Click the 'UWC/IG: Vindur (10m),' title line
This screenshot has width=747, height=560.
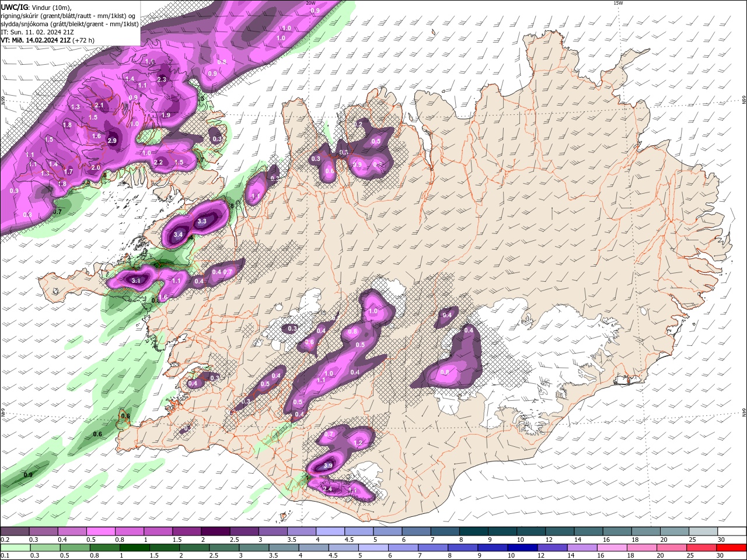click(x=36, y=7)
